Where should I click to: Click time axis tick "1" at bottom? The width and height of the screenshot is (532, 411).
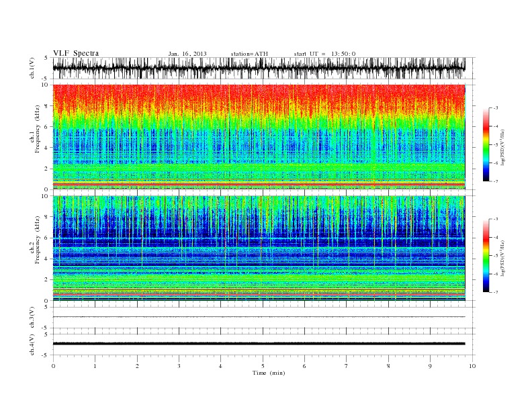(95, 366)
